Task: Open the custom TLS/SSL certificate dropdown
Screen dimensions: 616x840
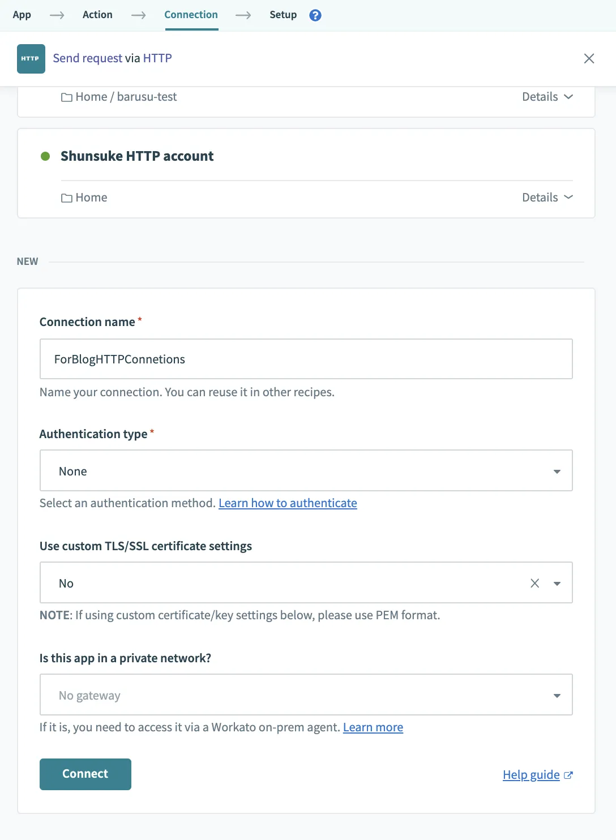Action: pyautogui.click(x=557, y=583)
